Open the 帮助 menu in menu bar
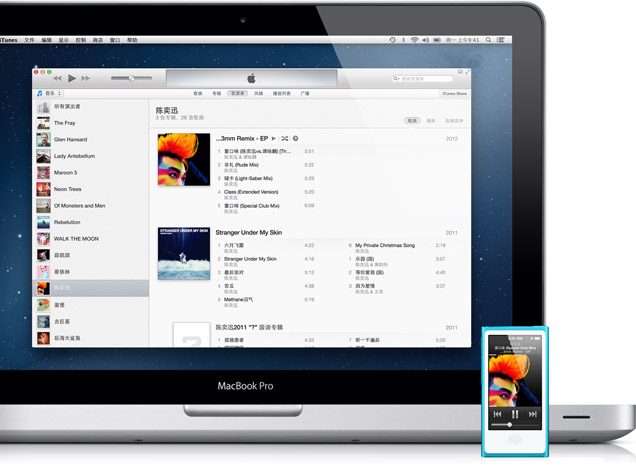This screenshot has width=636, height=471. click(132, 40)
